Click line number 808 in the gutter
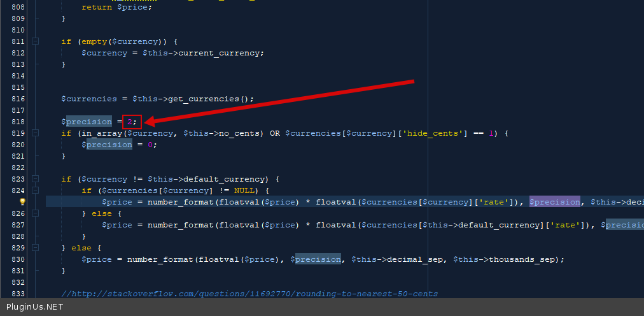Screen dimensions: 644x316 (18, 7)
